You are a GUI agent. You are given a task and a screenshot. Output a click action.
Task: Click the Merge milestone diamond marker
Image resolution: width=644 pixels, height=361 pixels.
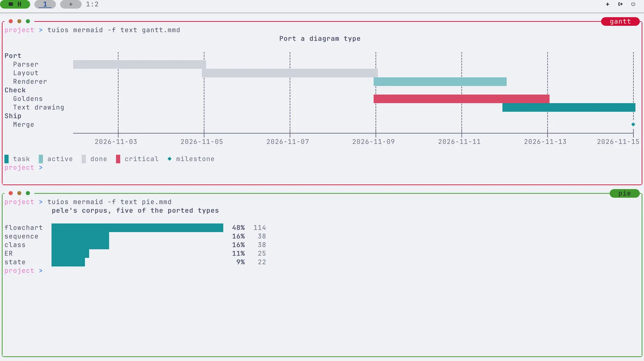pos(633,124)
